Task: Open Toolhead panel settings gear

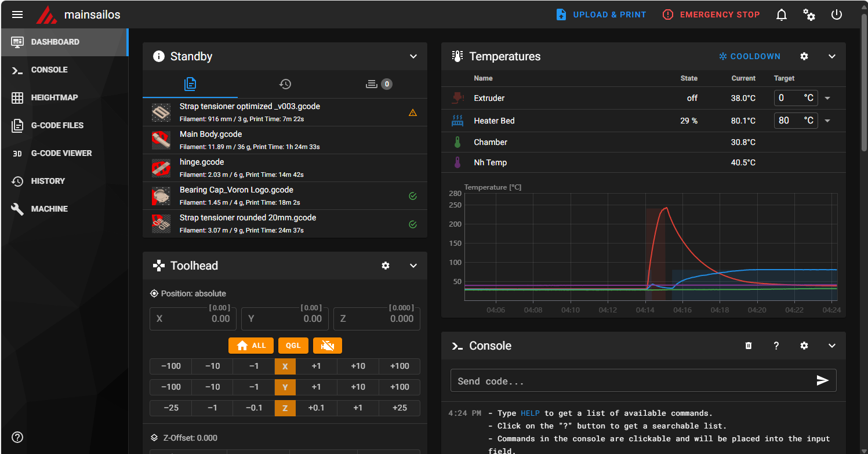Action: tap(386, 266)
